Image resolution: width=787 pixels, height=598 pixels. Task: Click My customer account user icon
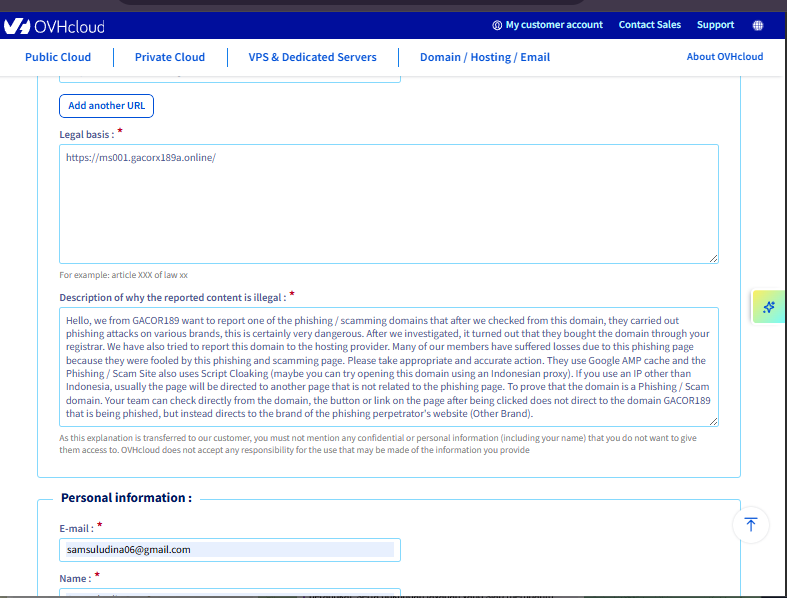(x=497, y=25)
